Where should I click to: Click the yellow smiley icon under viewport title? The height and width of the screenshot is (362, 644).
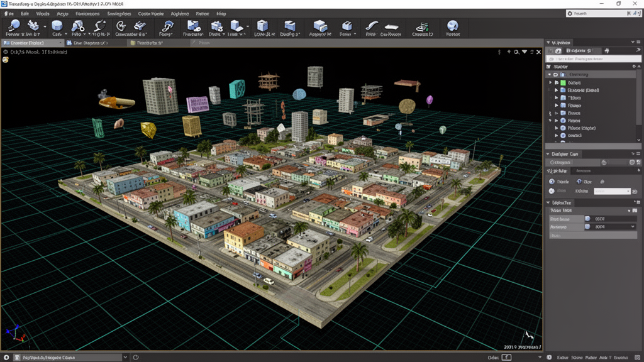[x=5, y=60]
